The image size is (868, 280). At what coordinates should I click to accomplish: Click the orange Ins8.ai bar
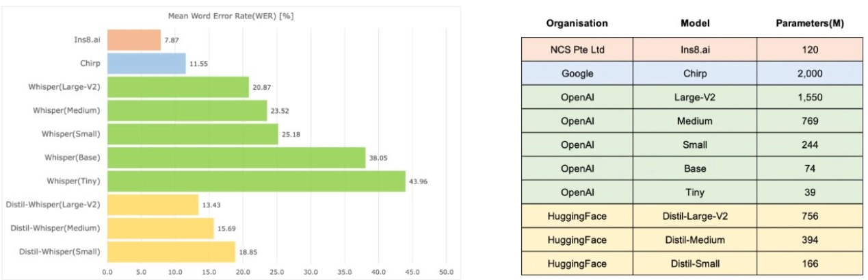coord(134,40)
